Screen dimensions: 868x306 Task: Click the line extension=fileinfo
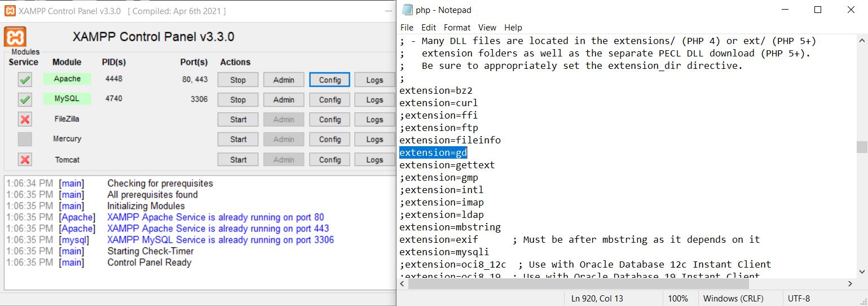[450, 140]
